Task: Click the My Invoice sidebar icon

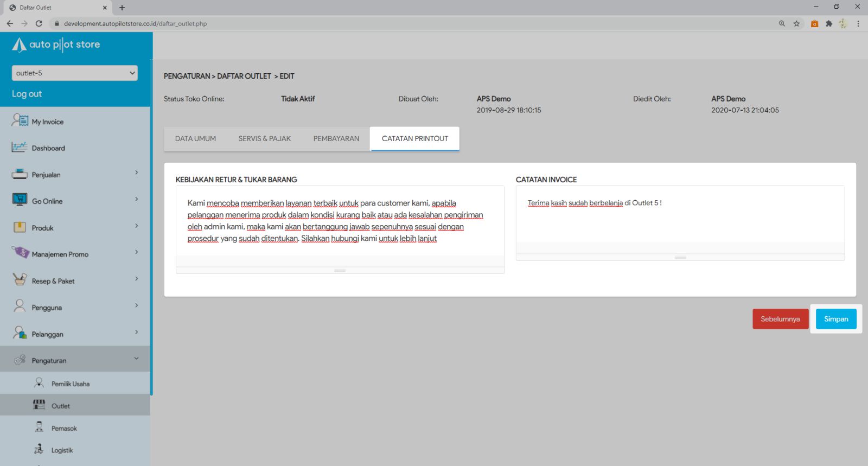Action: 20,120
